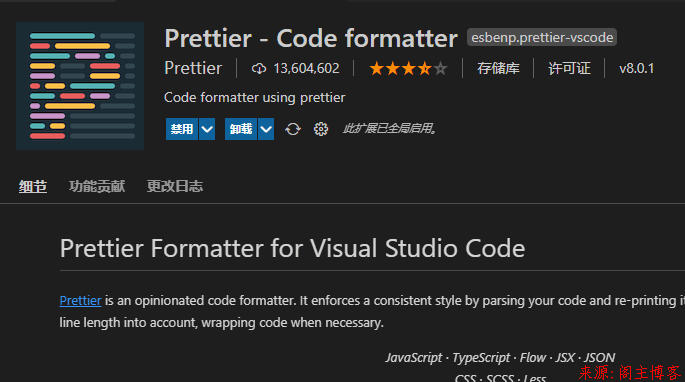
Task: Click the sync/reload icon next to 卸载
Action: click(x=293, y=129)
